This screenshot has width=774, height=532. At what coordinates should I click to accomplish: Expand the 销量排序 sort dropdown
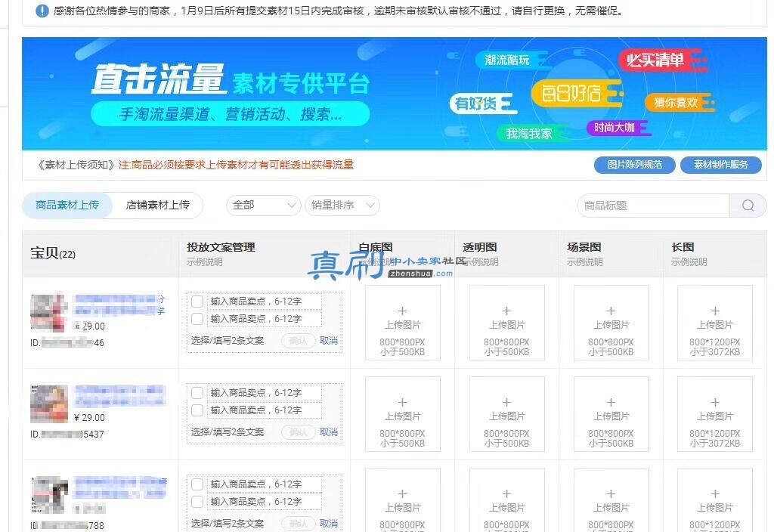[342, 206]
